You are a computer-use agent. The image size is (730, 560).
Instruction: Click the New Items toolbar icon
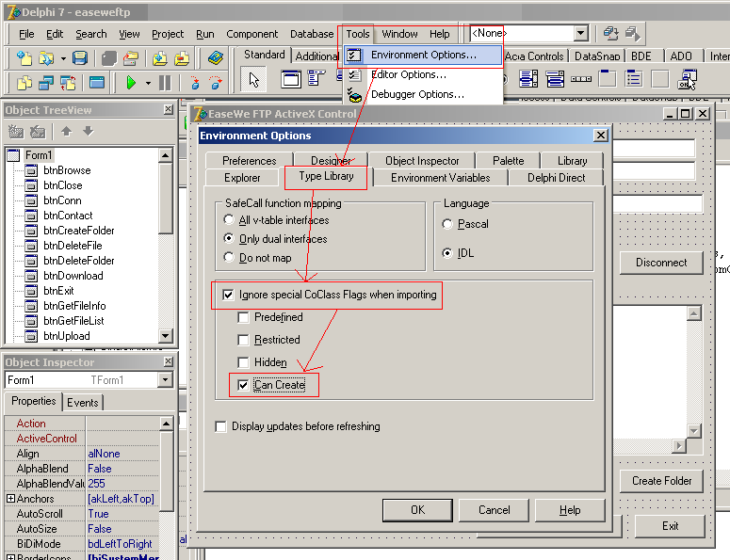(x=24, y=58)
